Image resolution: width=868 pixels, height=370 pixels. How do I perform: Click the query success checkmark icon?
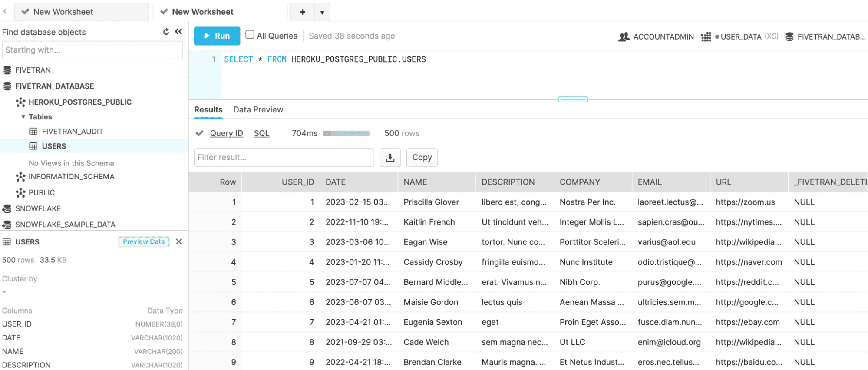tap(199, 133)
